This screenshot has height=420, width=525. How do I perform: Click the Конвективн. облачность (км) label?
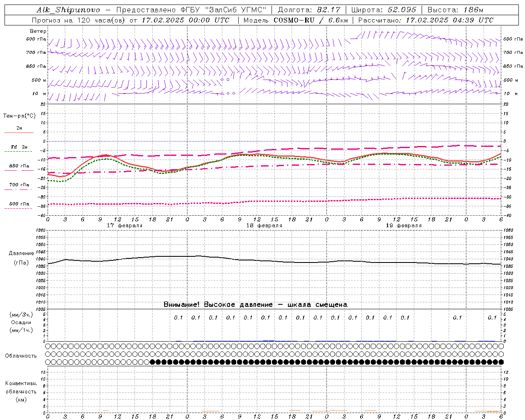click(x=21, y=391)
